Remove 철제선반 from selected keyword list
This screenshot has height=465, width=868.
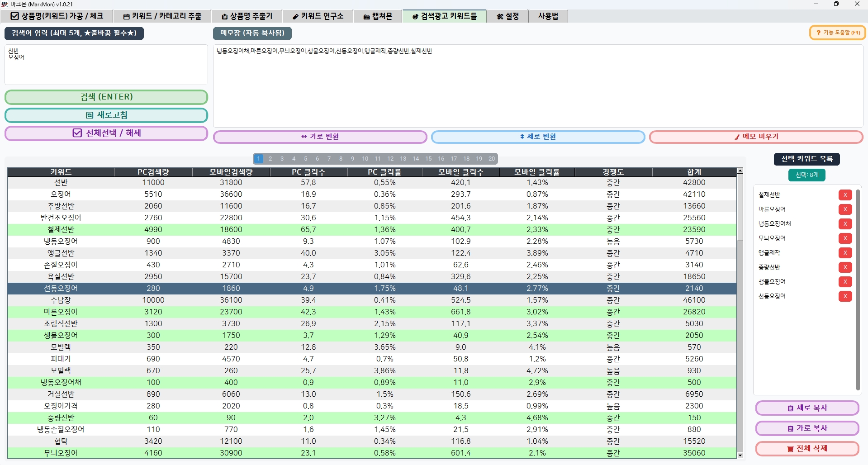pos(845,195)
